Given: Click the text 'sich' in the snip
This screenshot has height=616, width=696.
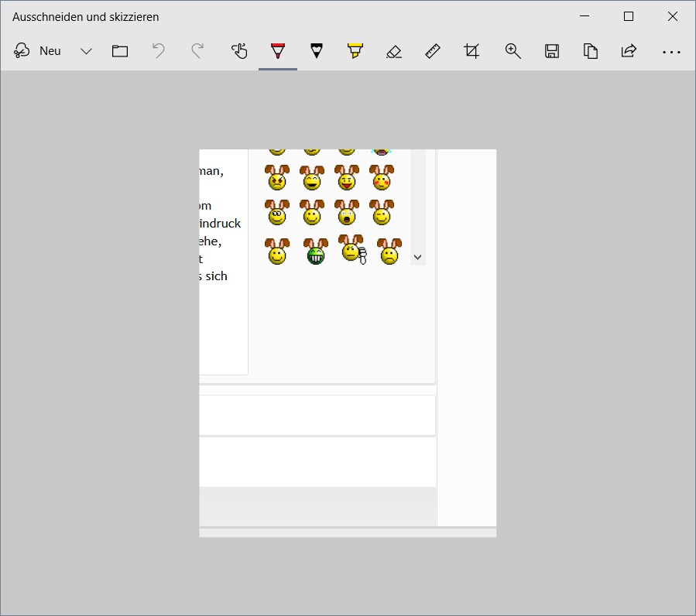Looking at the screenshot, I should coord(217,276).
